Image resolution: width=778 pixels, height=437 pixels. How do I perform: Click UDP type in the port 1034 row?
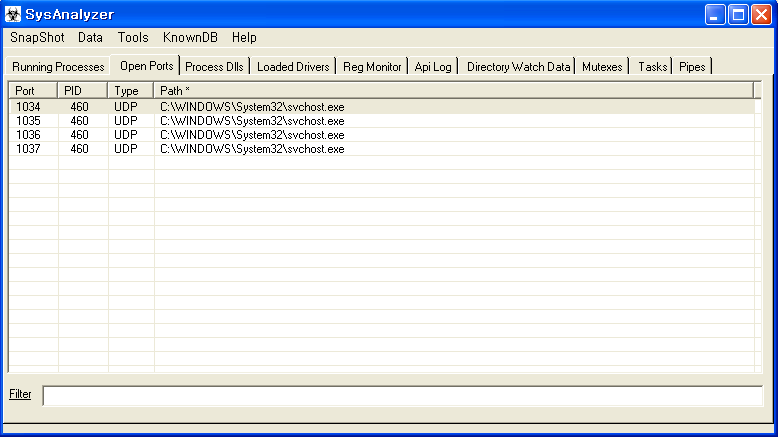[126, 107]
